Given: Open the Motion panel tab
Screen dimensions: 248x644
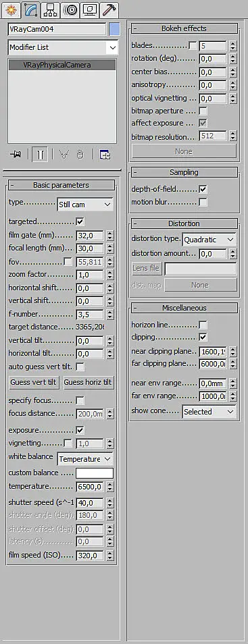Looking at the screenshot, I should coord(71,9).
